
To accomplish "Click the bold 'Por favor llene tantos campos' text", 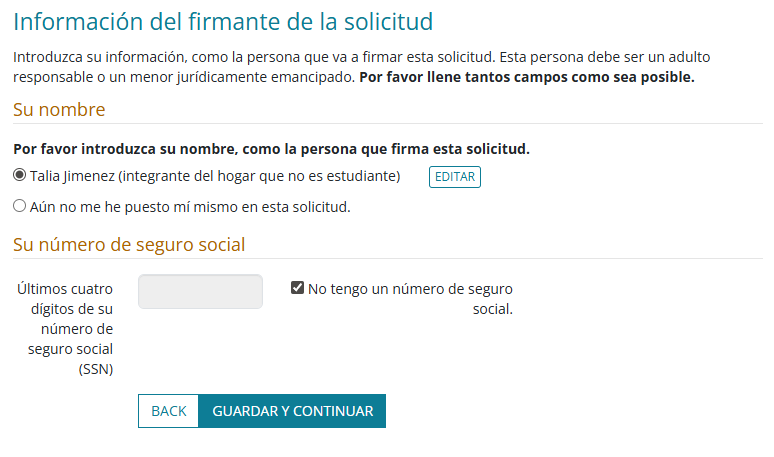I will pyautogui.click(x=526, y=76).
